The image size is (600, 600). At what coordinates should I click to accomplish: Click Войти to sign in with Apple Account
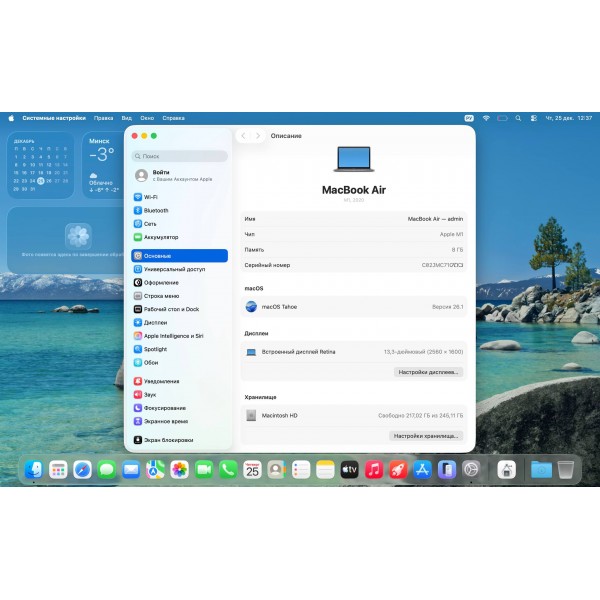click(160, 173)
